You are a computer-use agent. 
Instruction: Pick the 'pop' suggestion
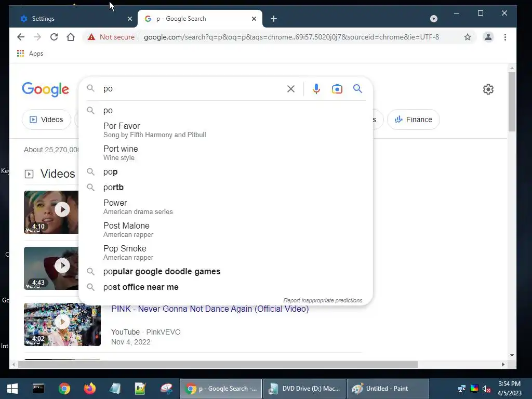(225, 171)
